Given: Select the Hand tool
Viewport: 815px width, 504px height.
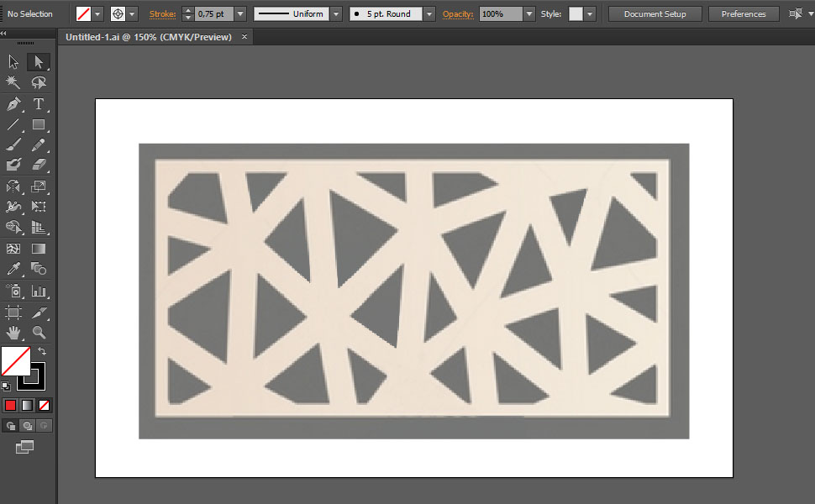Looking at the screenshot, I should point(13,332).
